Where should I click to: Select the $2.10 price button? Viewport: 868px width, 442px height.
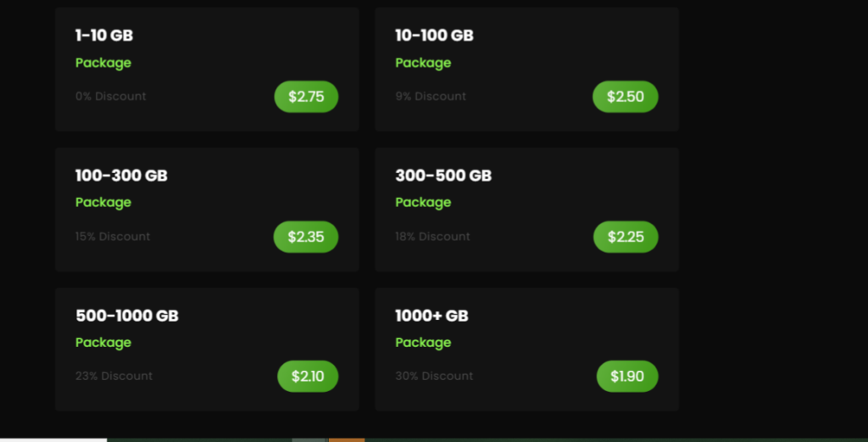pyautogui.click(x=308, y=377)
